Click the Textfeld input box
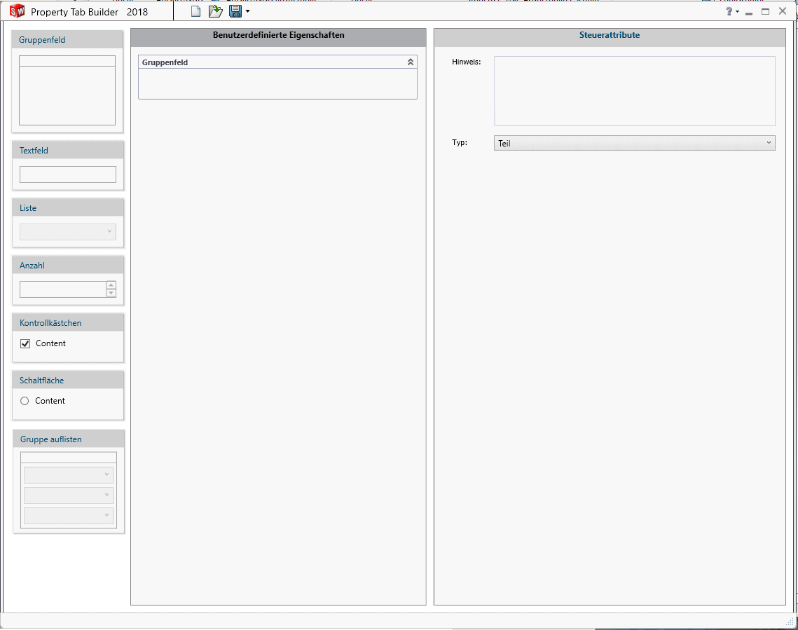Screen dimensions: 798x630 67,174
